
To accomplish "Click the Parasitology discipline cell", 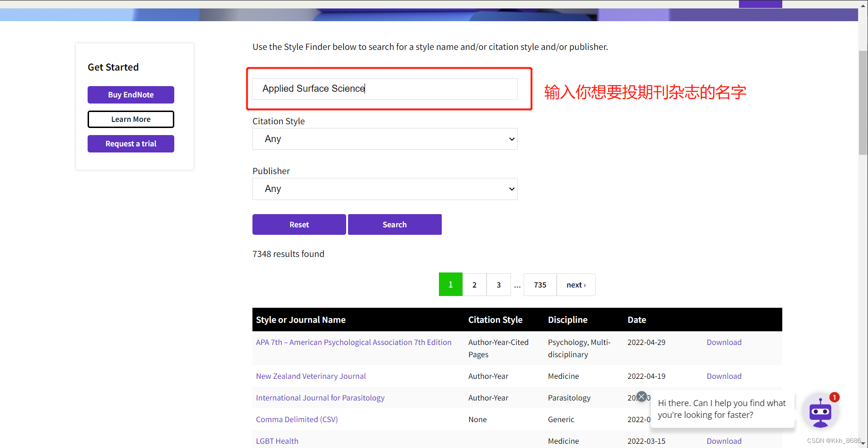I will pyautogui.click(x=569, y=398).
